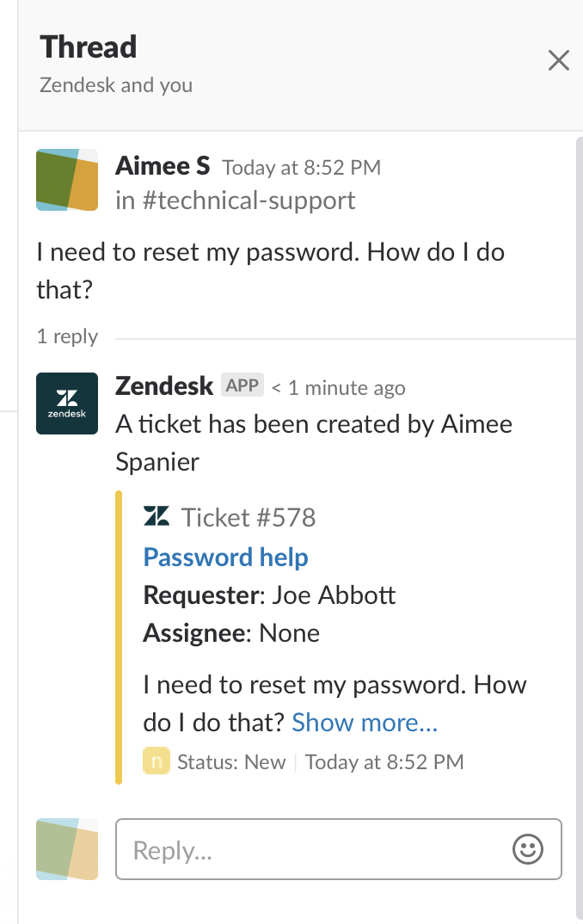The width and height of the screenshot is (583, 924).
Task: Click the Zendesk app avatar
Action: click(x=67, y=403)
